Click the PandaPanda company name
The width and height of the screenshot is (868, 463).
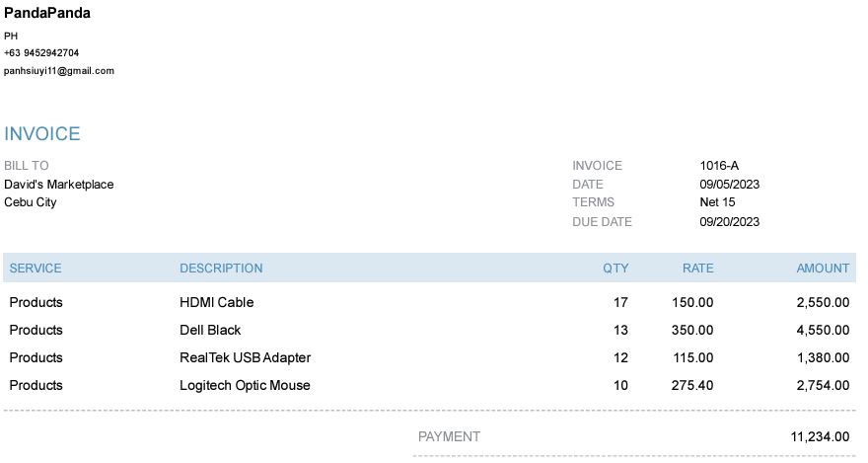click(x=47, y=14)
